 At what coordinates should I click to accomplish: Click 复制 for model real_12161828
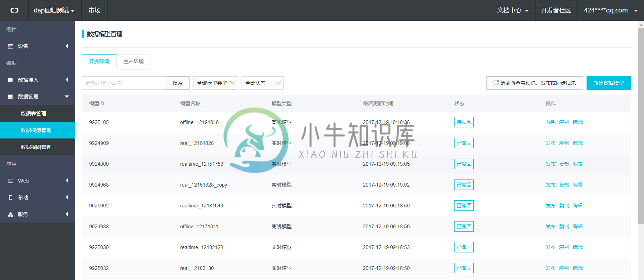564,143
